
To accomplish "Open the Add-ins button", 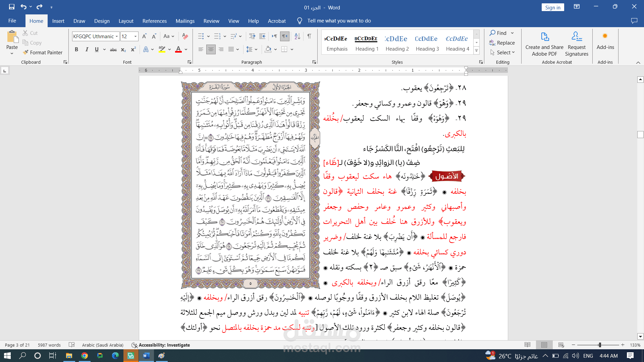I will [605, 41].
